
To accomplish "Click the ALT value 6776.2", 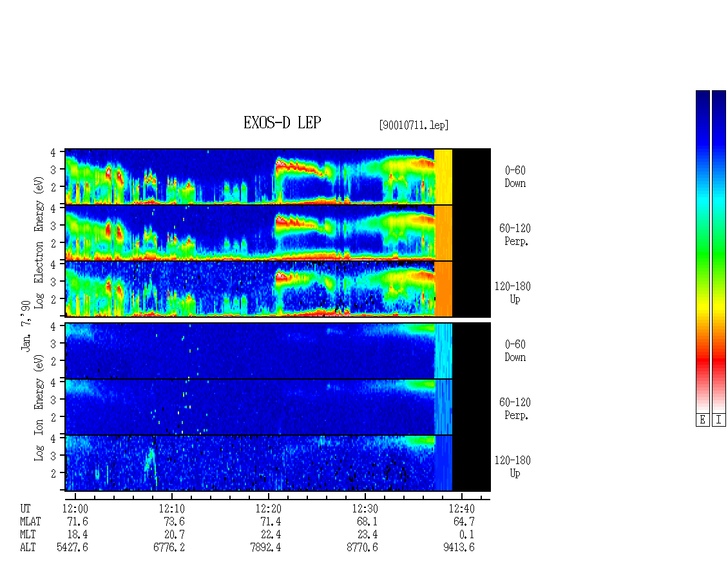I will click(x=169, y=548).
